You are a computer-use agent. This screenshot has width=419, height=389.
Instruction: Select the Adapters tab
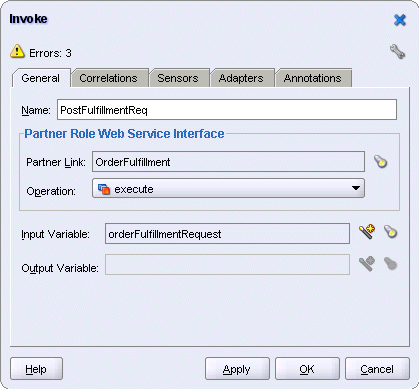point(241,78)
